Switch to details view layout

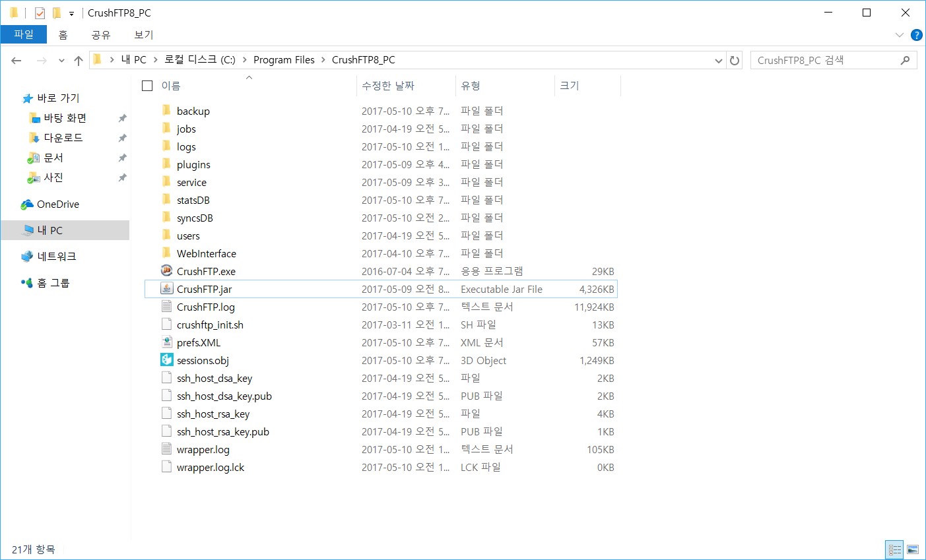click(895, 549)
